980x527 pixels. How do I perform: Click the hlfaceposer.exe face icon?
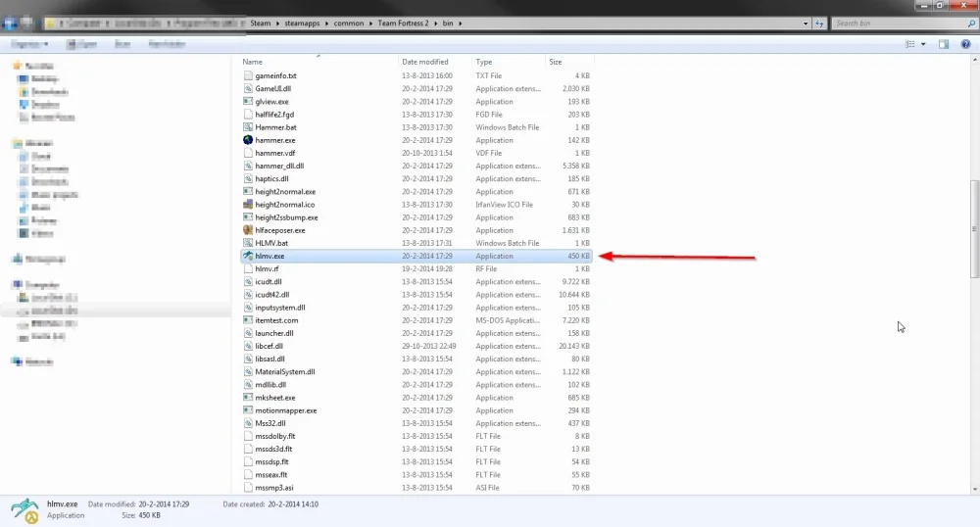(x=248, y=230)
